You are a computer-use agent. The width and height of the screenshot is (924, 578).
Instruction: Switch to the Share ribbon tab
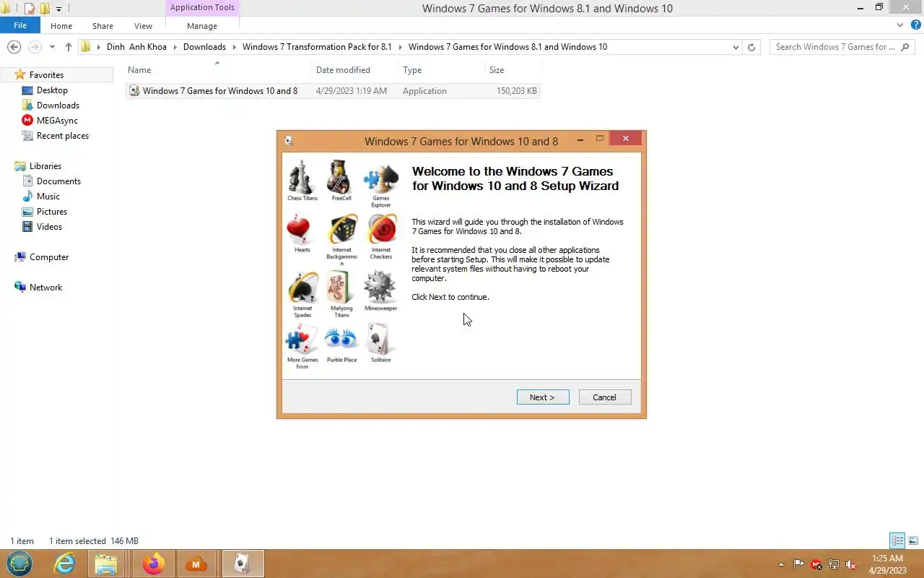103,26
